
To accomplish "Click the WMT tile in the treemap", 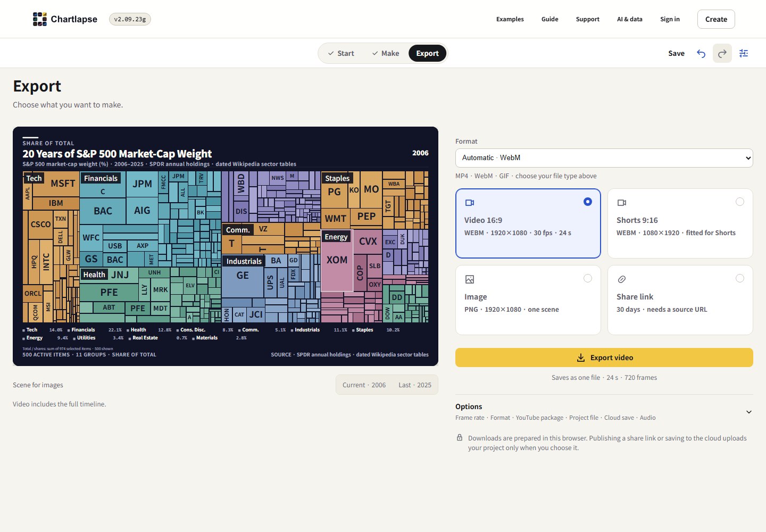I will pos(336,219).
